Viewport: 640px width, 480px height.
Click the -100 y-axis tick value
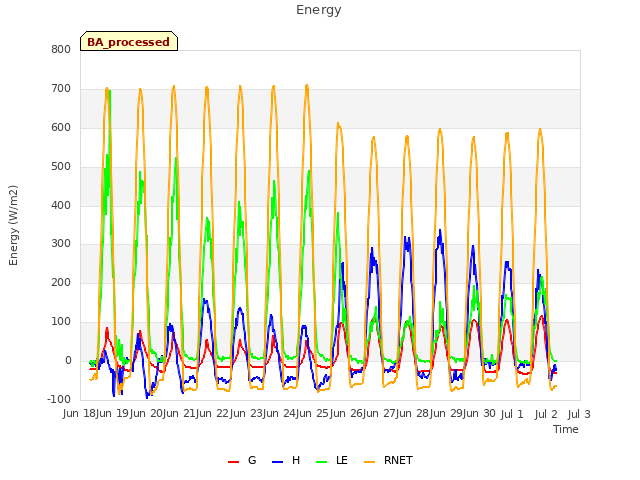pyautogui.click(x=59, y=399)
